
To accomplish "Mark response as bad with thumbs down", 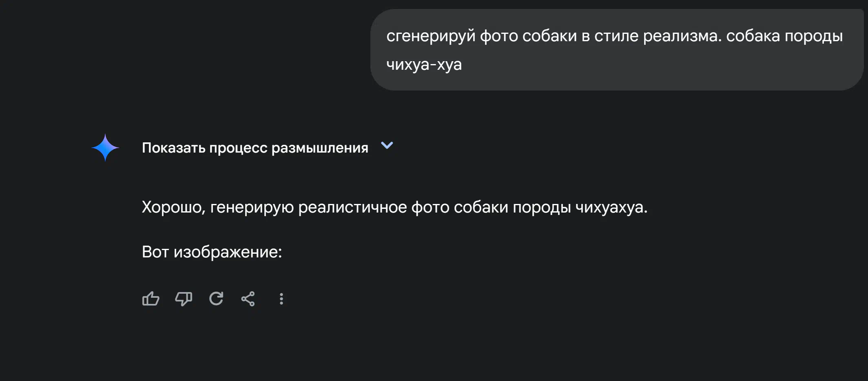I will (184, 299).
